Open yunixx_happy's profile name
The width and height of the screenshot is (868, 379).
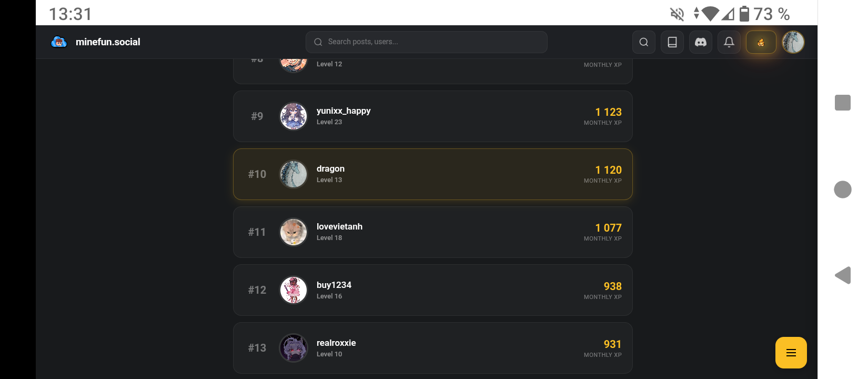click(344, 111)
